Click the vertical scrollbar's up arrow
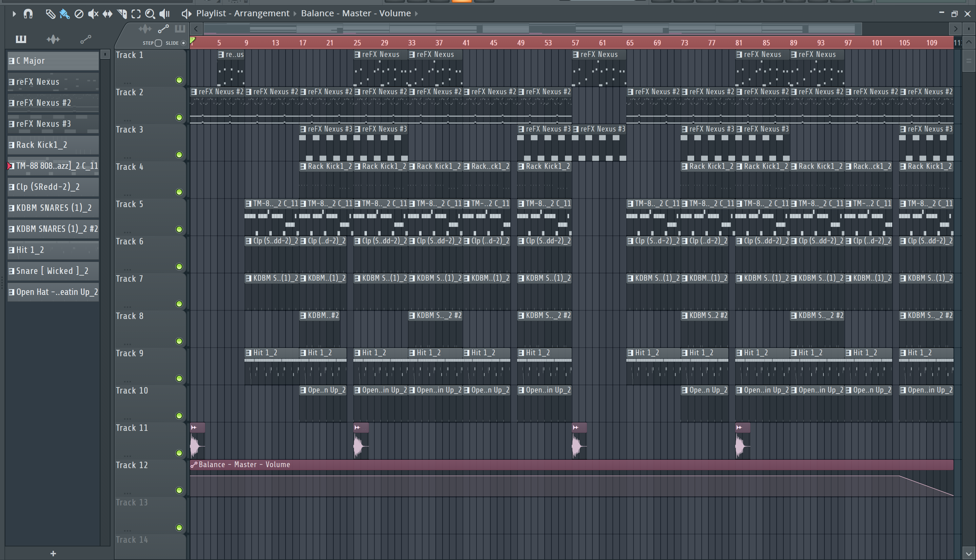The width and height of the screenshot is (976, 560). click(969, 42)
